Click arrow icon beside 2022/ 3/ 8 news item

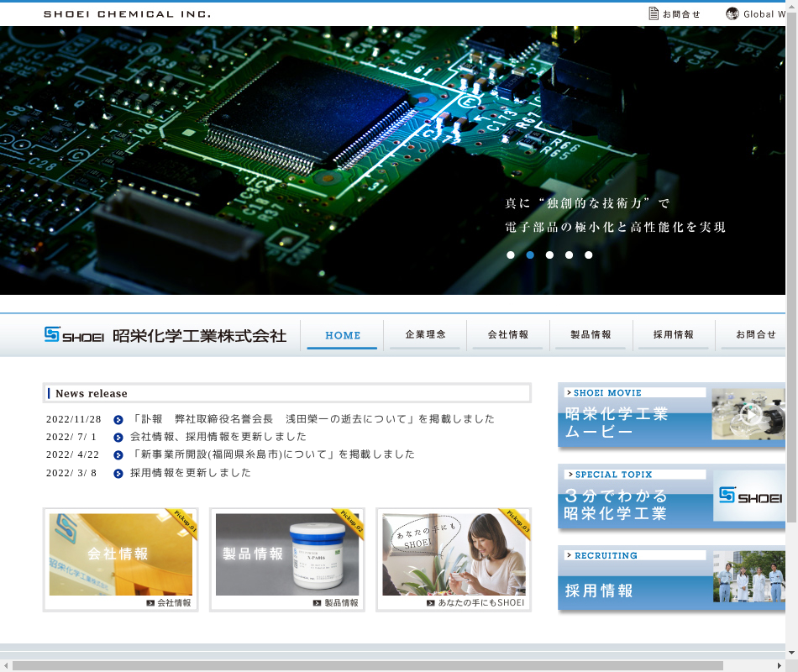point(118,474)
